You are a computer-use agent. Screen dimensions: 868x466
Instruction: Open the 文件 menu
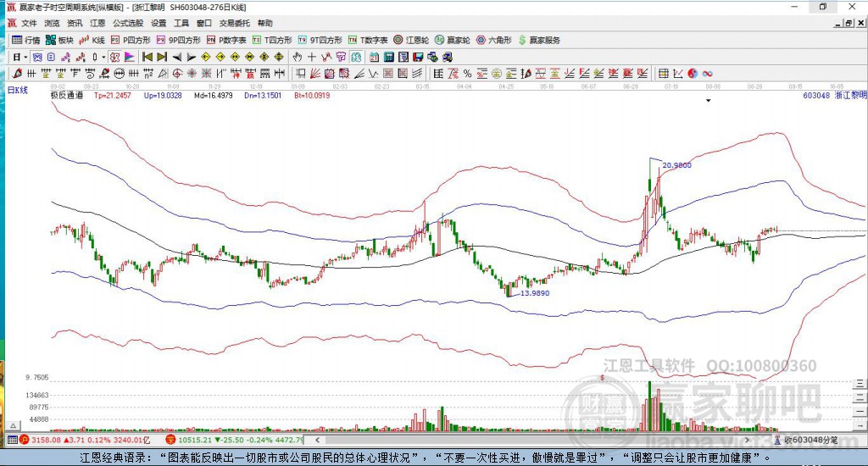(x=29, y=23)
